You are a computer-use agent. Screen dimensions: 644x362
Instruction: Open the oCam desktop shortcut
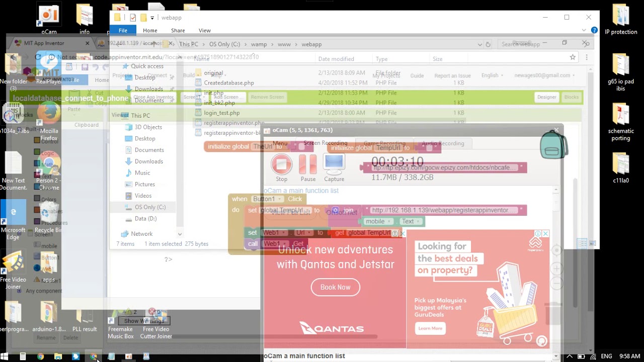[49, 19]
